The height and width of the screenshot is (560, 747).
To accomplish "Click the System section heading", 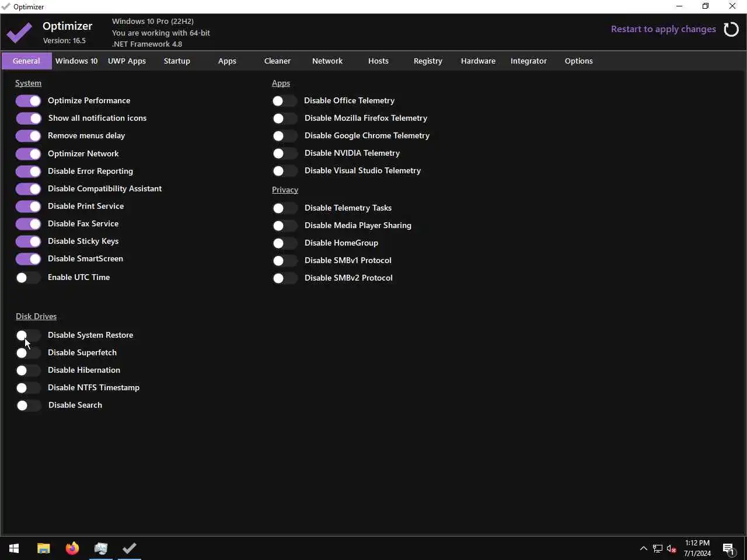I will click(28, 83).
